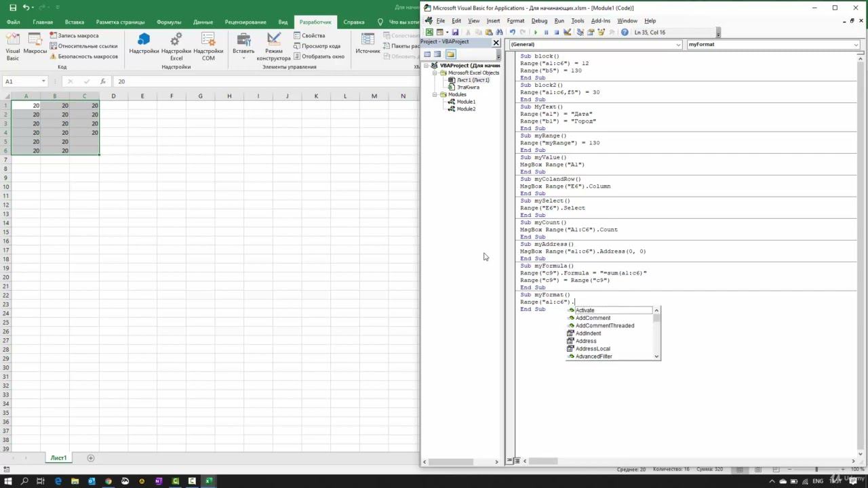
Task: Collapse the Modules folder node
Action: point(435,94)
